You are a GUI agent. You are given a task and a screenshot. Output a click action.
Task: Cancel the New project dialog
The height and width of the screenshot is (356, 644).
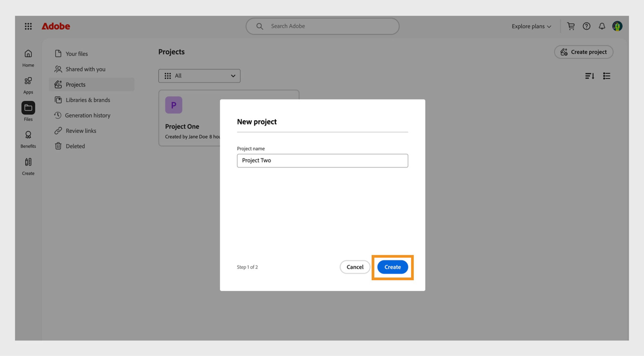(355, 267)
